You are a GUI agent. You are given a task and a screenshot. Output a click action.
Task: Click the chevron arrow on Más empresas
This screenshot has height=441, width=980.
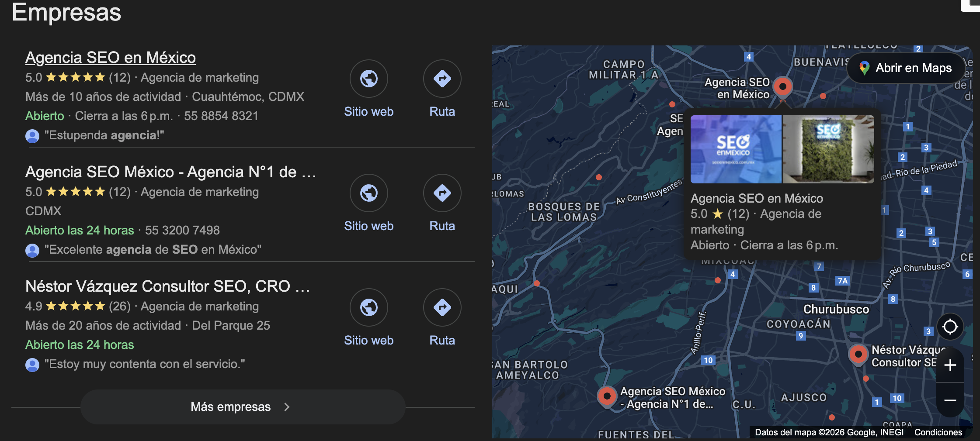287,407
